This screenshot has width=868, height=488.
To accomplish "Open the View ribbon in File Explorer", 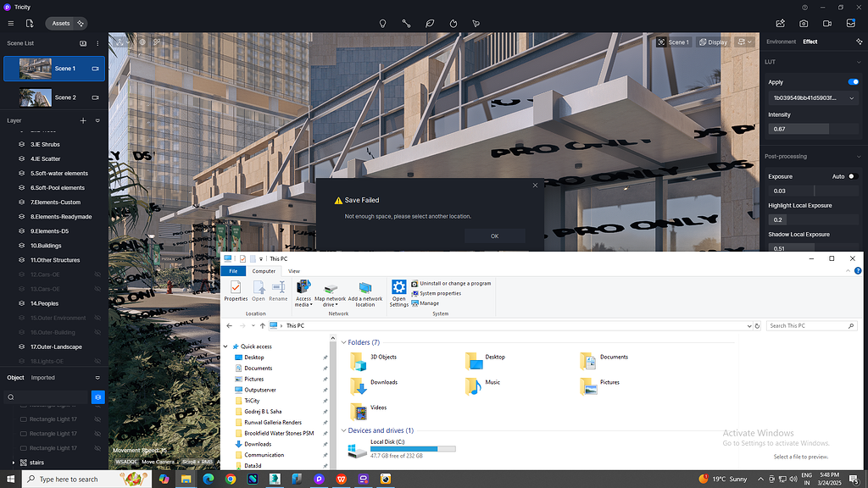I will [x=293, y=271].
